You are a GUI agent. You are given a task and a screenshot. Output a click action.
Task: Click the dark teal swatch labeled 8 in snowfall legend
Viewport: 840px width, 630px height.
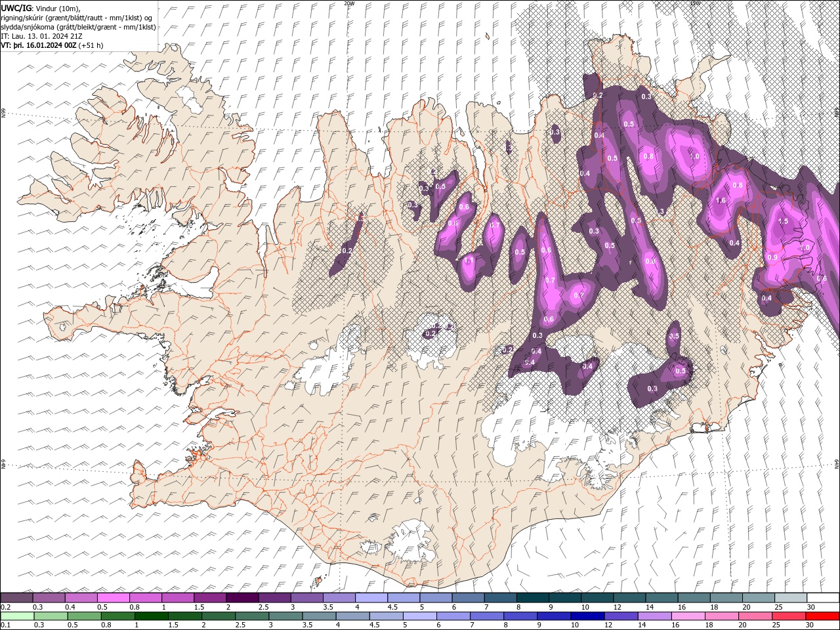click(533, 598)
